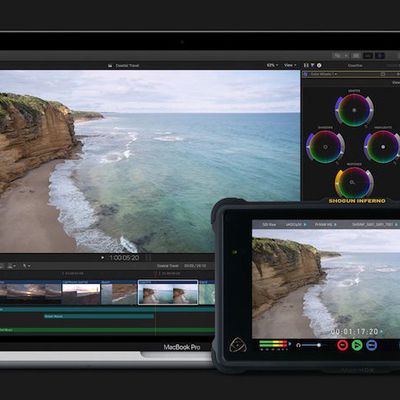Image resolution: width=400 pixels, height=400 pixels.
Task: Select the aerial water clip at timeline end
Action: 207,292
